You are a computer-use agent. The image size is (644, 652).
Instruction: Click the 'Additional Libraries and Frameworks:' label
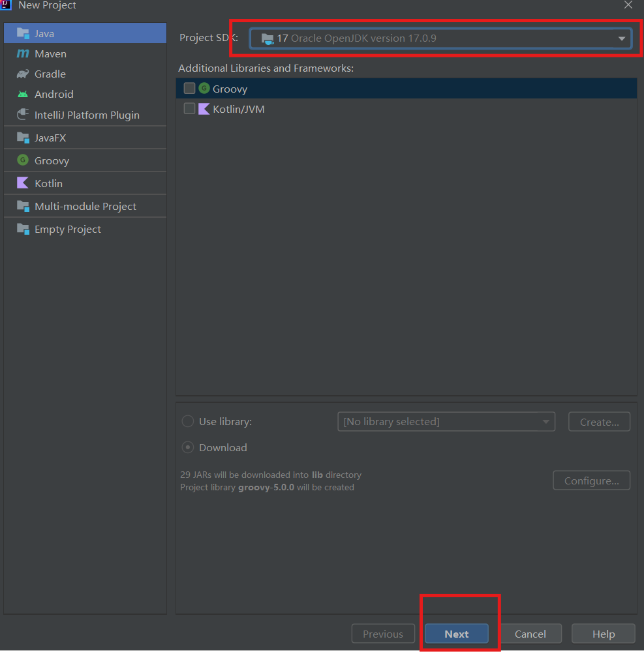click(x=266, y=68)
